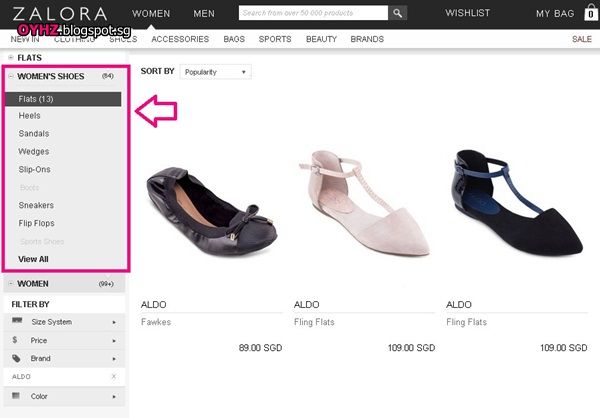Click the Price dollar icon
600x418 pixels.
15,340
